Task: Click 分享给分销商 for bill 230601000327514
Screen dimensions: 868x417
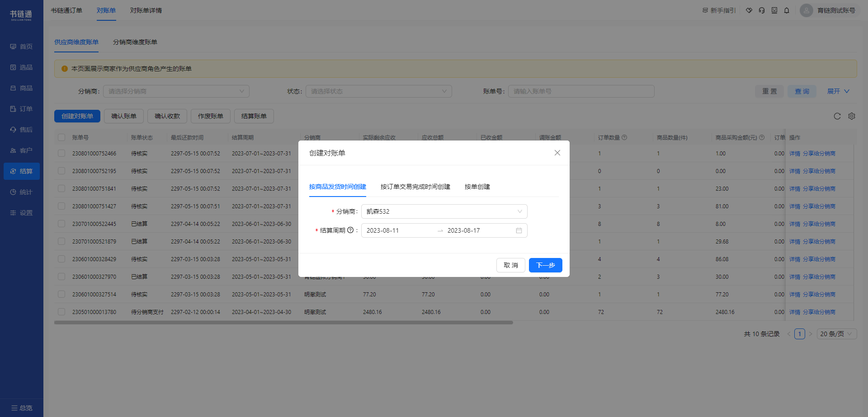Action: click(x=819, y=295)
